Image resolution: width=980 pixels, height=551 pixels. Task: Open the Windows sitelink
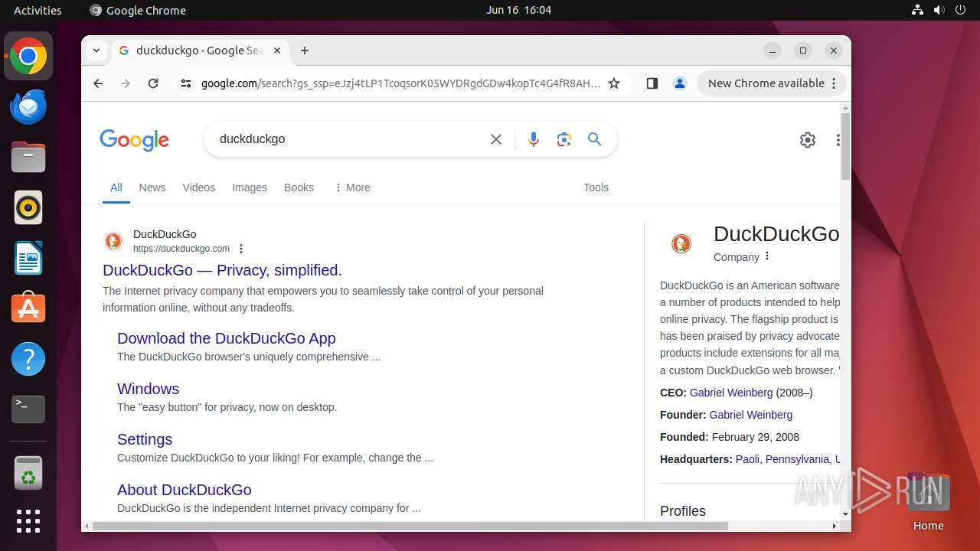[148, 389]
